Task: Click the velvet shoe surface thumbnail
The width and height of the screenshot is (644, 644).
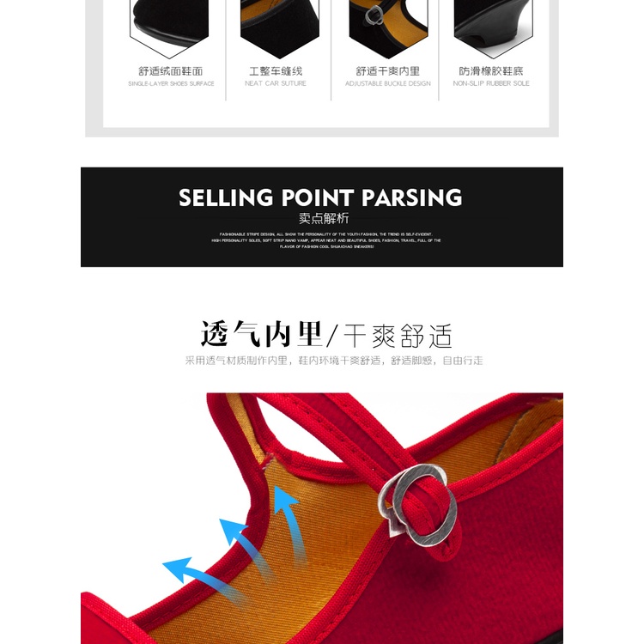Action: pos(169,27)
